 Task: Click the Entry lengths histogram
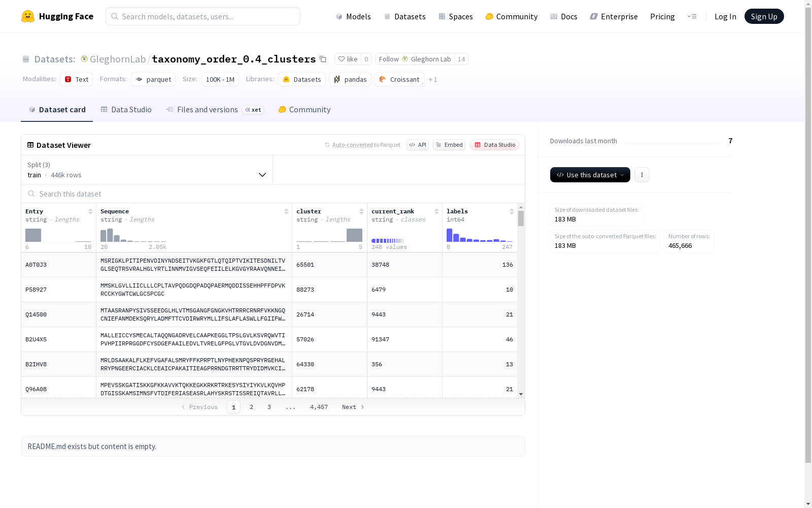pyautogui.click(x=58, y=235)
